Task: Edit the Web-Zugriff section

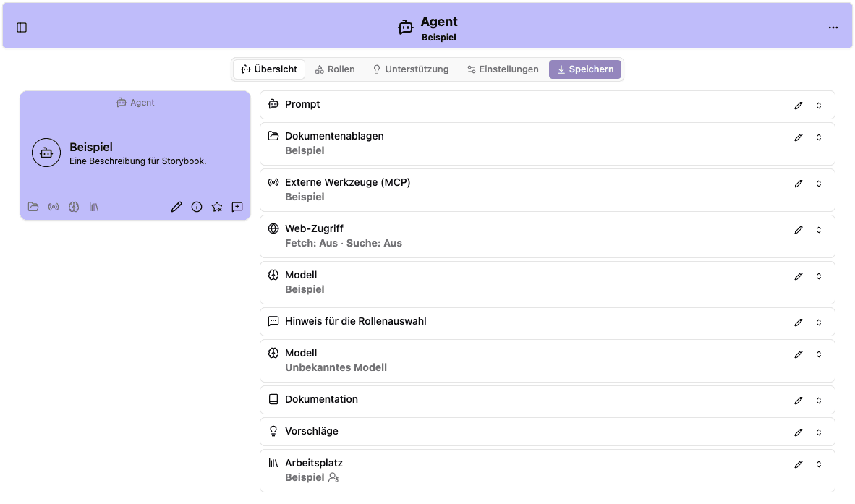Action: (x=799, y=230)
